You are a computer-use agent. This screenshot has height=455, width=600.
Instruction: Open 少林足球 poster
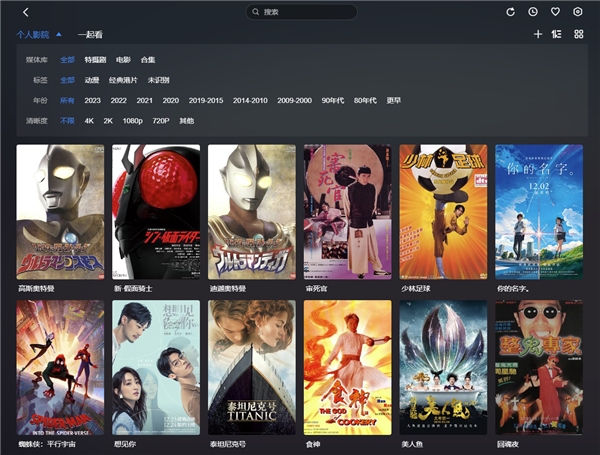click(x=443, y=212)
